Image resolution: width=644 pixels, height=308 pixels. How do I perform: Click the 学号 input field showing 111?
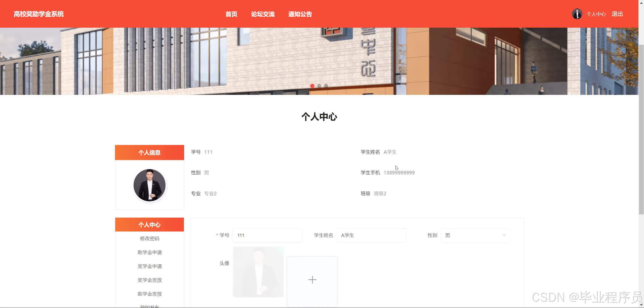(x=267, y=235)
